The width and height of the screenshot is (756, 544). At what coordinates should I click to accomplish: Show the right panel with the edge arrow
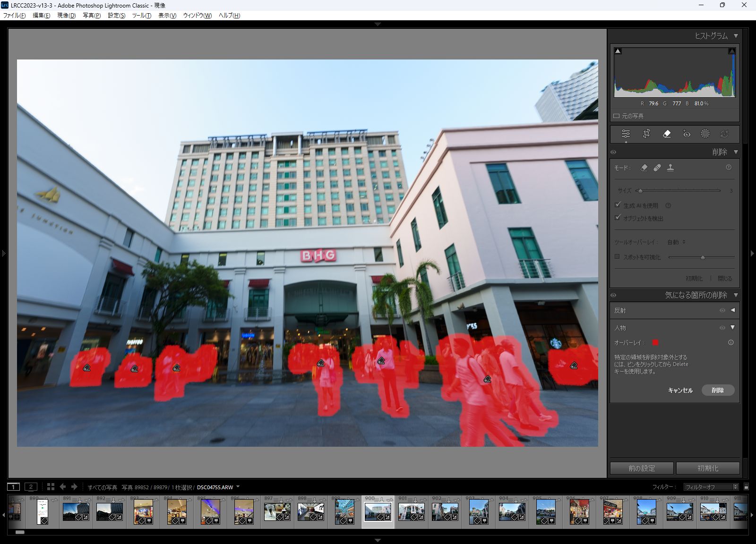point(752,254)
